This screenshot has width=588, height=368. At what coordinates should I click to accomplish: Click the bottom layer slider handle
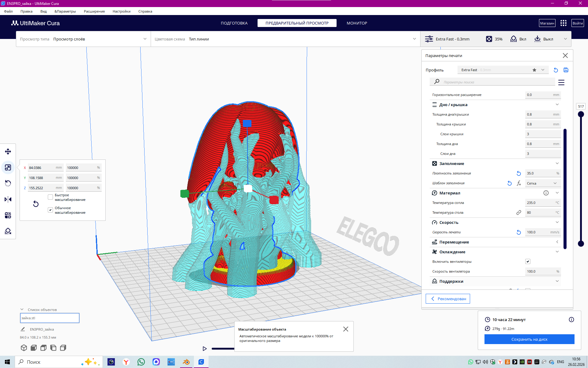pyautogui.click(x=581, y=244)
